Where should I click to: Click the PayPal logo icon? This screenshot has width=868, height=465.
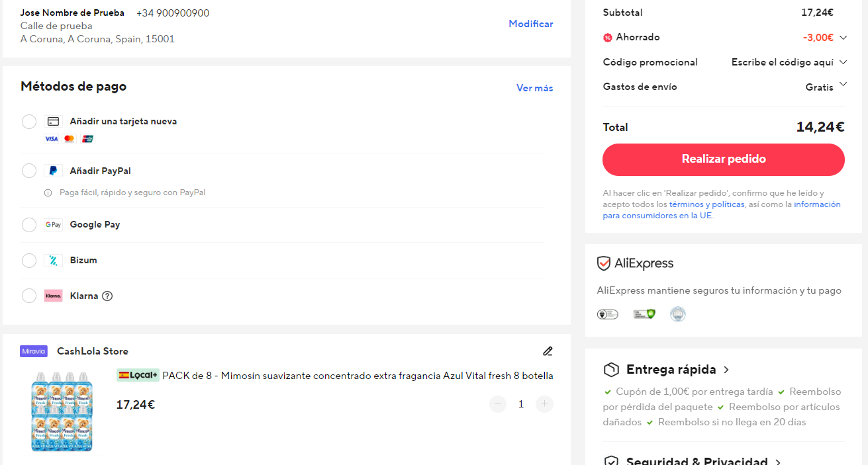pos(54,171)
